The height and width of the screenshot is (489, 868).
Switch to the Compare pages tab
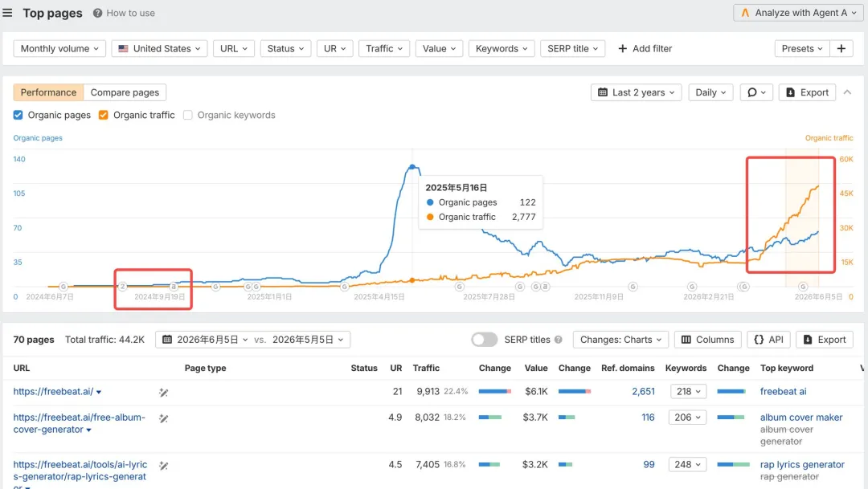click(x=125, y=92)
